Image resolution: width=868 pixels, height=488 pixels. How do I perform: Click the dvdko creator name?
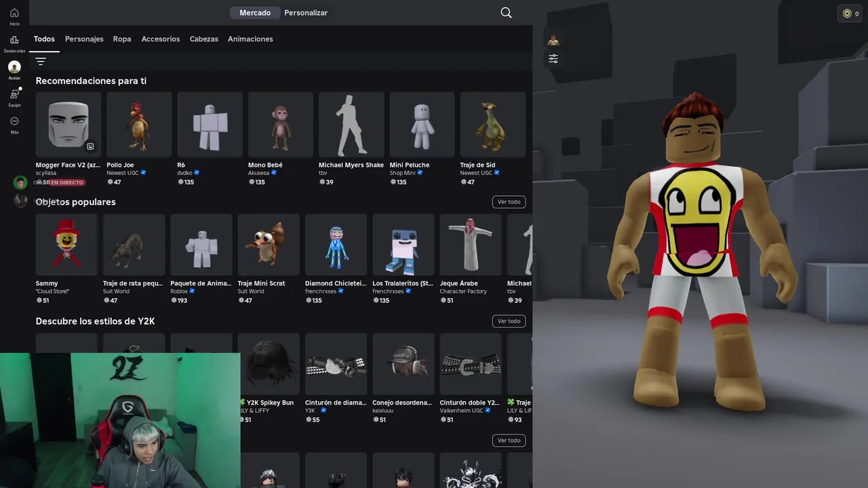[185, 174]
